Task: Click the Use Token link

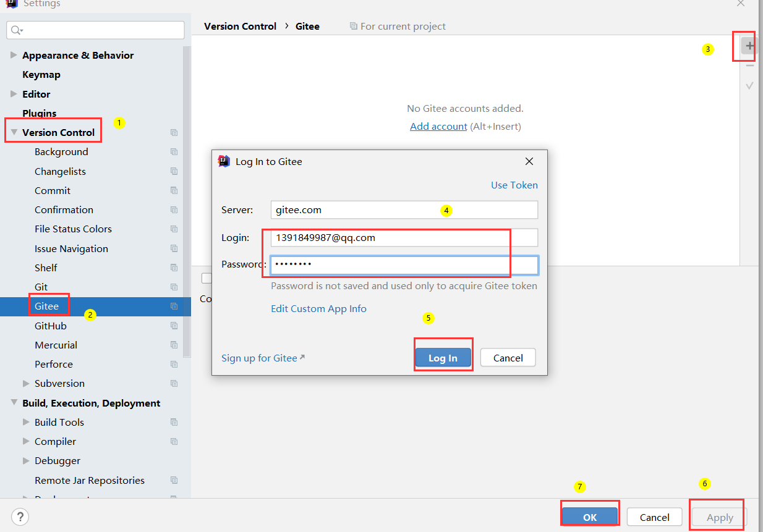Action: point(514,185)
